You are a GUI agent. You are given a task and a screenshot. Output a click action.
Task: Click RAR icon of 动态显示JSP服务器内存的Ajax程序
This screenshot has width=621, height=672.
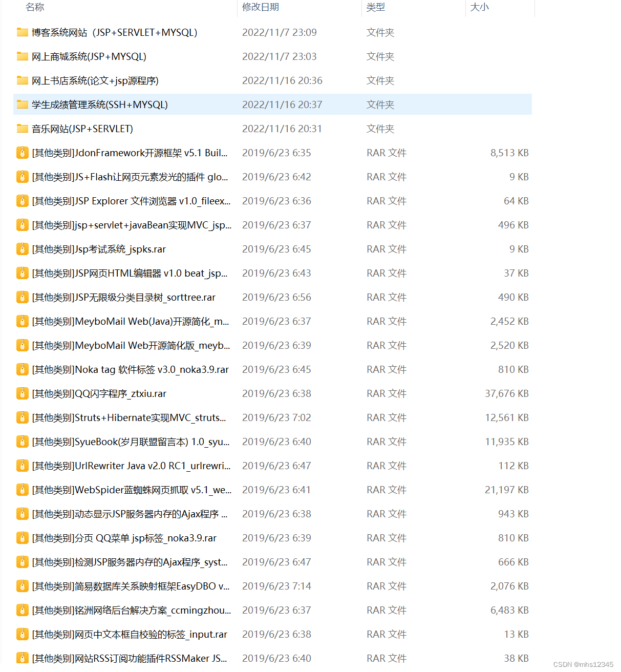[x=23, y=514]
